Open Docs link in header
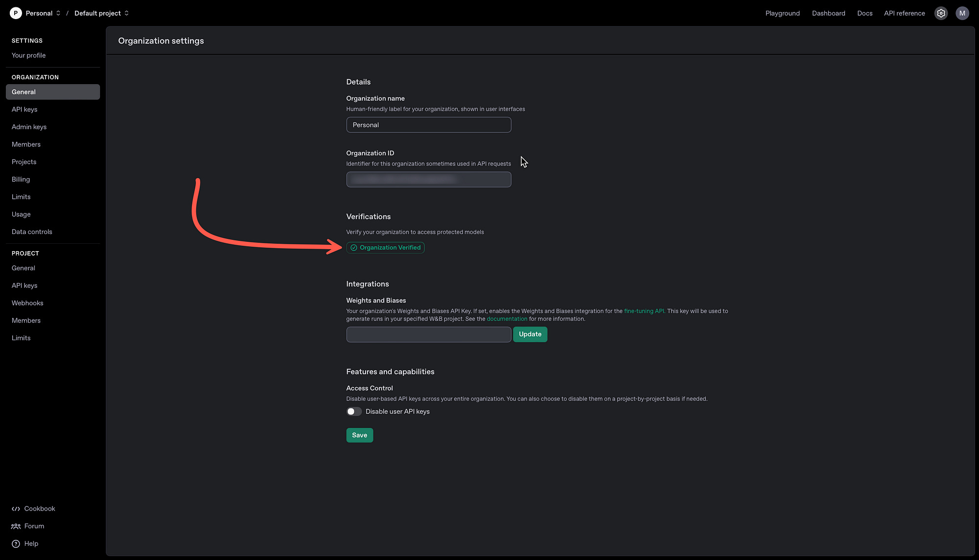Screen dimensions: 979x560 click(864, 13)
